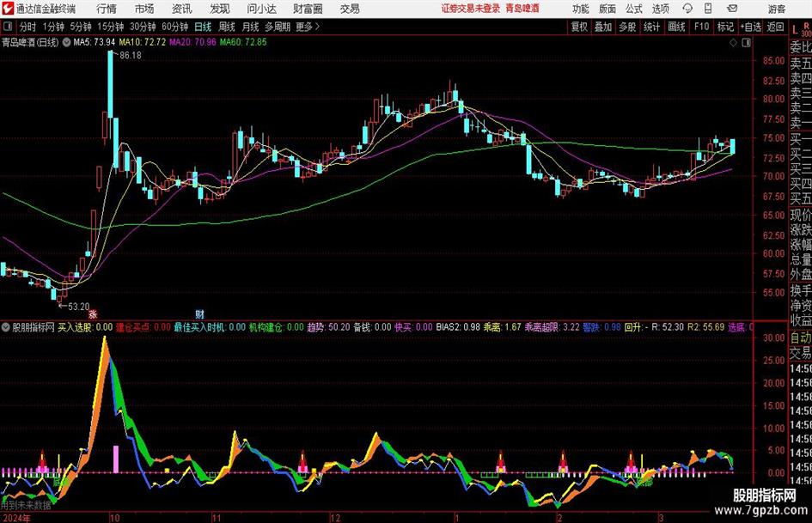Click the 证券交易未登录 login link
812x523 pixels.
[x=471, y=9]
